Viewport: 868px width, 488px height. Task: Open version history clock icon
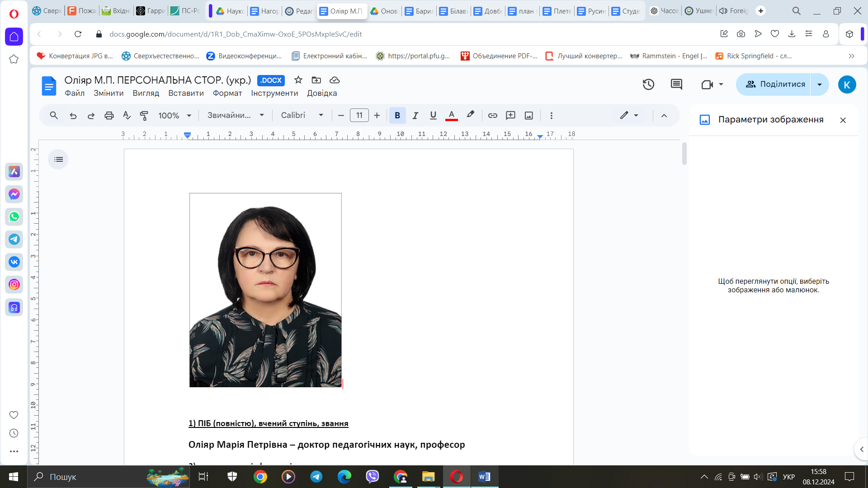648,84
